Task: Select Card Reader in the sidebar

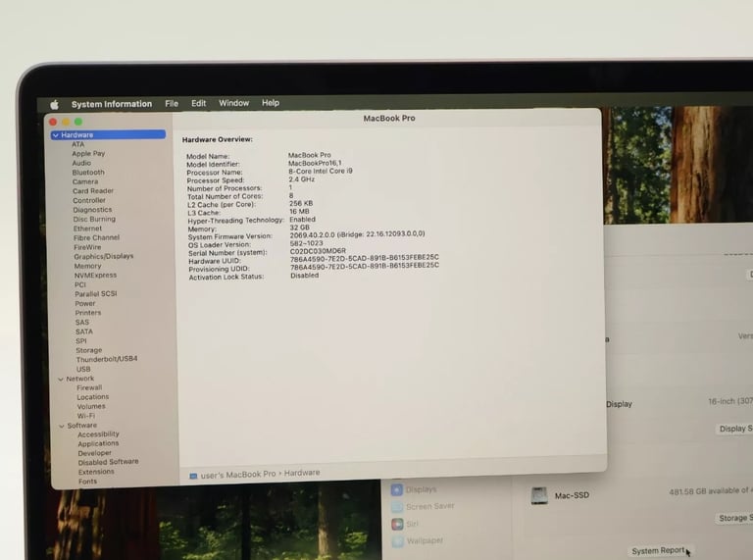Action: click(x=93, y=190)
